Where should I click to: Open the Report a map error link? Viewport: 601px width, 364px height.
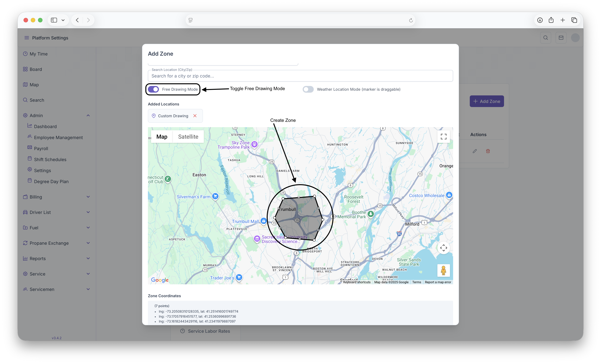pos(438,282)
